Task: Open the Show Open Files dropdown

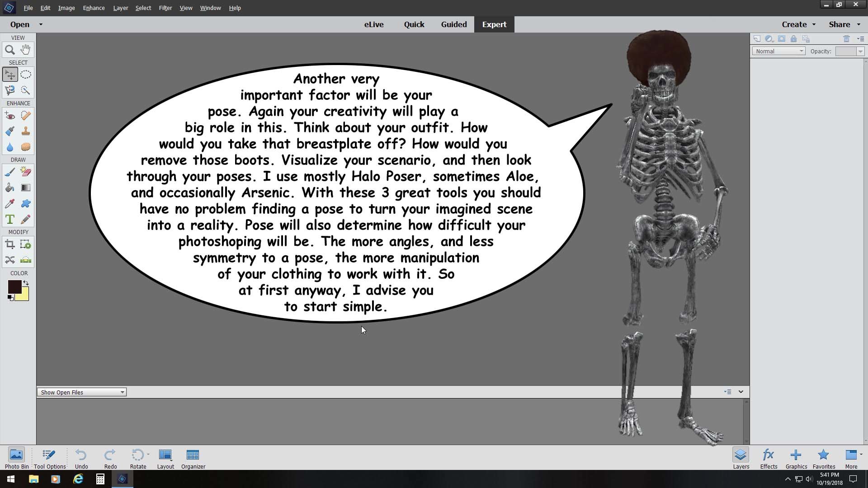Action: 82,392
